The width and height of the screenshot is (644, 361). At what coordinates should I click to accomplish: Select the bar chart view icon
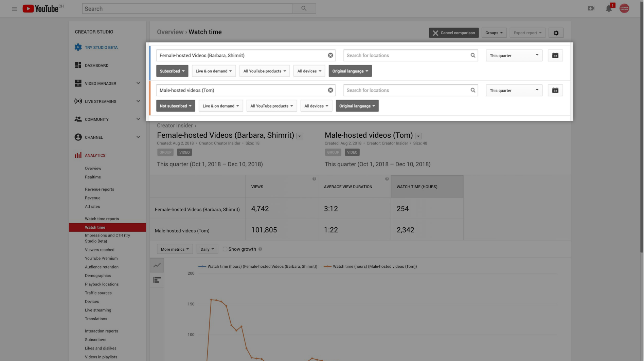coord(157,280)
